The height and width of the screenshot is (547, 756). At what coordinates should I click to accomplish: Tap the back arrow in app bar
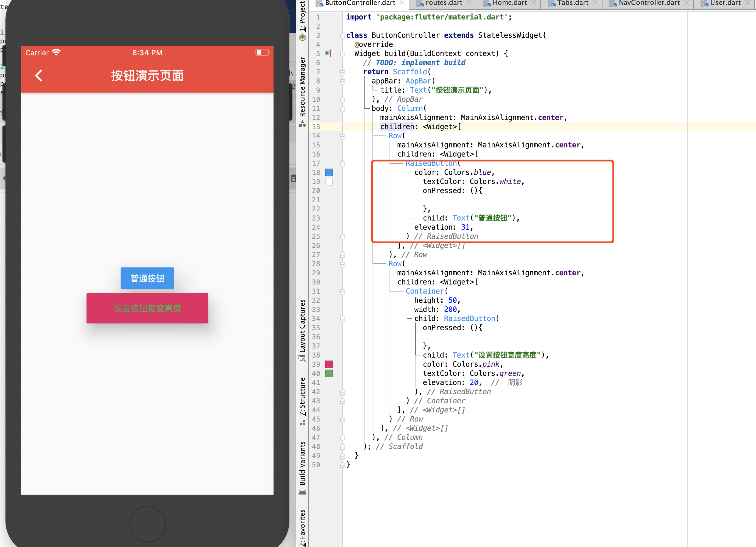pos(39,76)
